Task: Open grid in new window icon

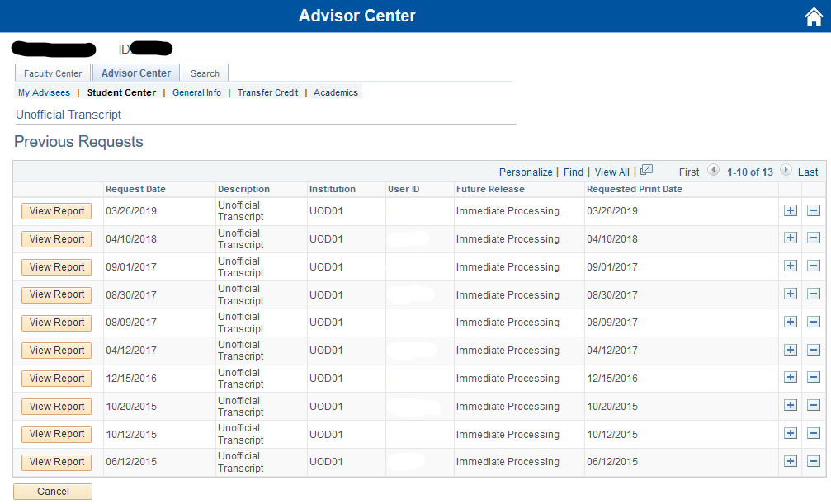Action: coord(646,170)
